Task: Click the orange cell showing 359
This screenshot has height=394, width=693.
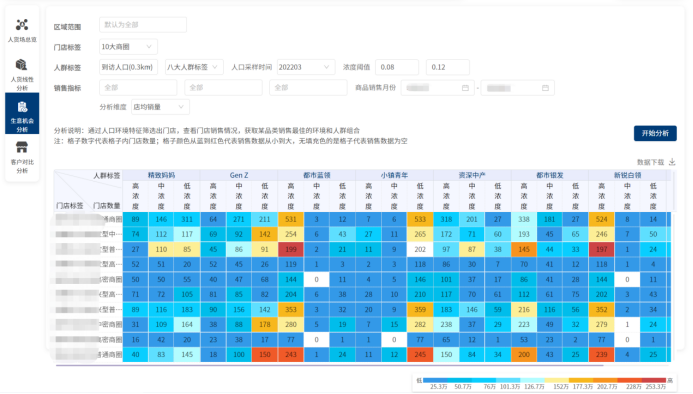Action: [x=420, y=310]
